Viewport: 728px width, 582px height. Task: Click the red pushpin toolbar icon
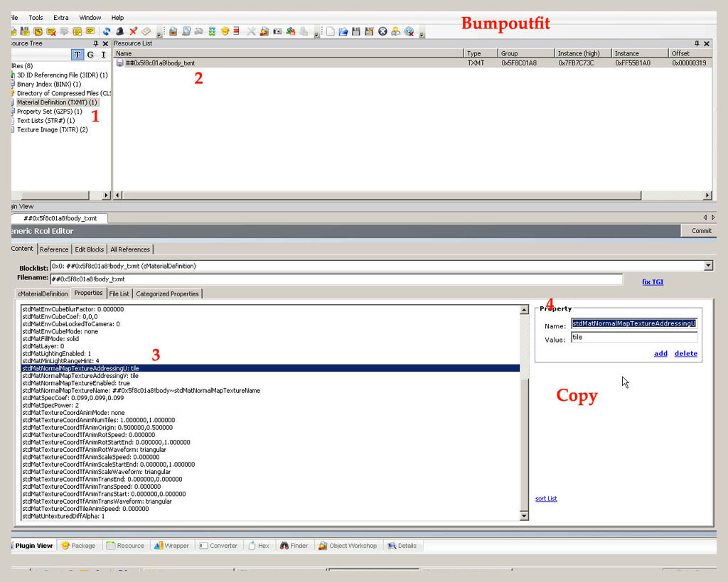133,31
